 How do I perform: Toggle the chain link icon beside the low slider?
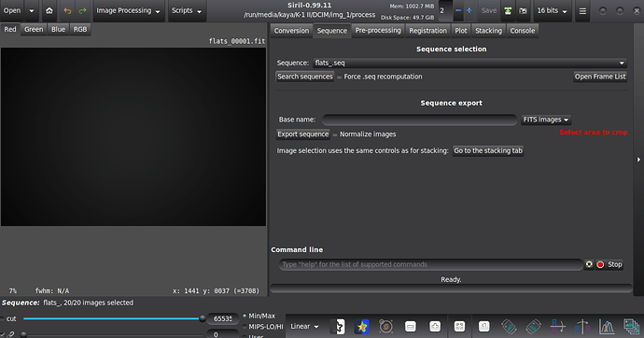(x=11, y=334)
